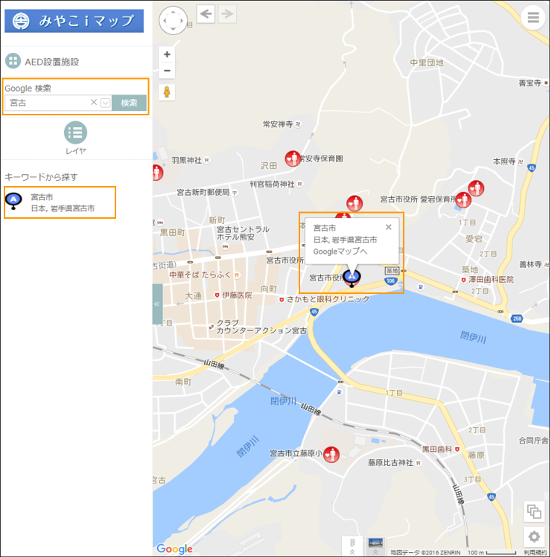Zoom out the map with minus button
This screenshot has width=550, height=557.
tap(167, 71)
